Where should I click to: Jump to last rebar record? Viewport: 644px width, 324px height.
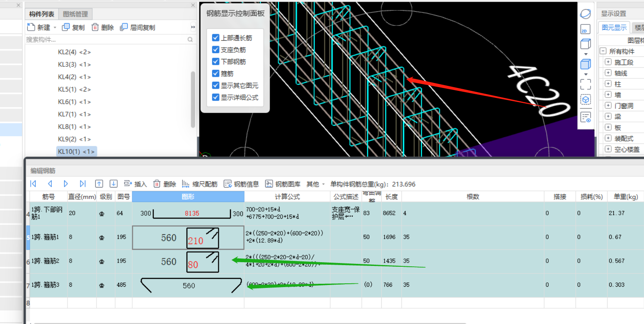[x=82, y=184]
